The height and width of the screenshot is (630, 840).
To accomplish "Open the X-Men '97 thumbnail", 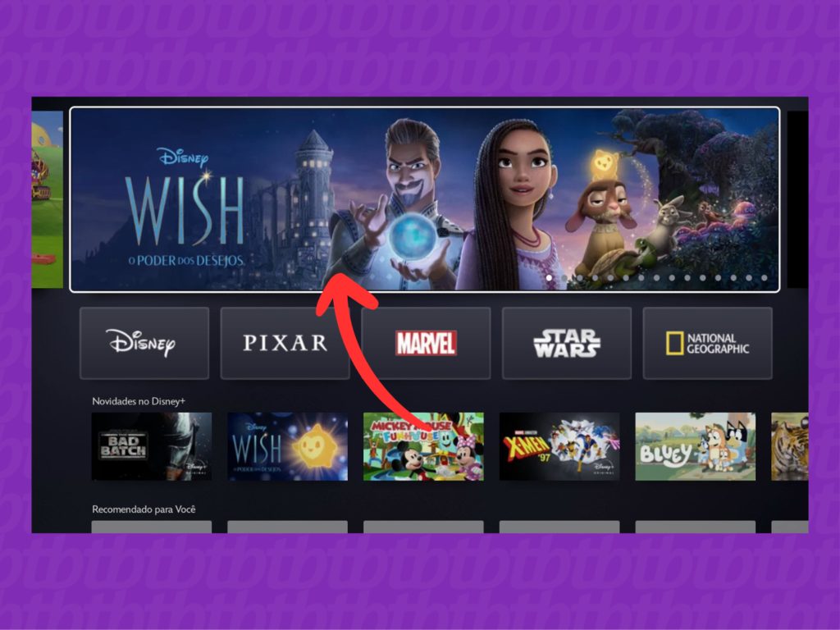I will (559, 446).
